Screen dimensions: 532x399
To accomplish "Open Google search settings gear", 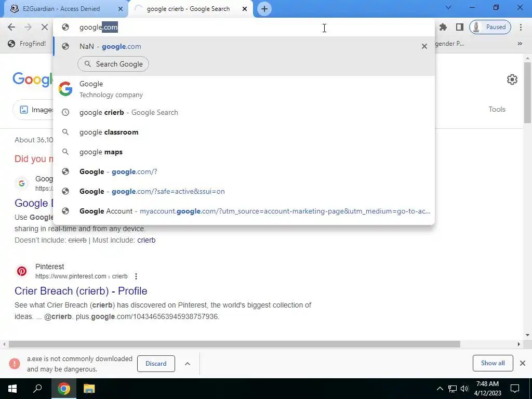I will pos(512,79).
